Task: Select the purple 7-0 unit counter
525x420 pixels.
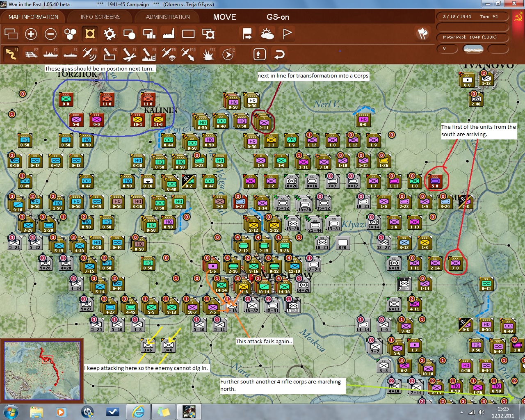Action: pyautogui.click(x=456, y=262)
